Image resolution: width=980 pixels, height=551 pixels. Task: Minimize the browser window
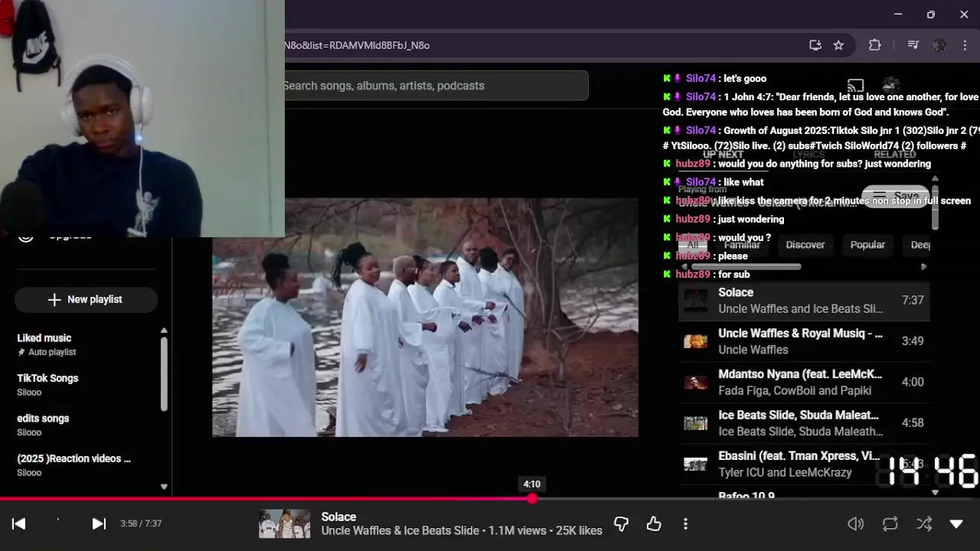898,15
